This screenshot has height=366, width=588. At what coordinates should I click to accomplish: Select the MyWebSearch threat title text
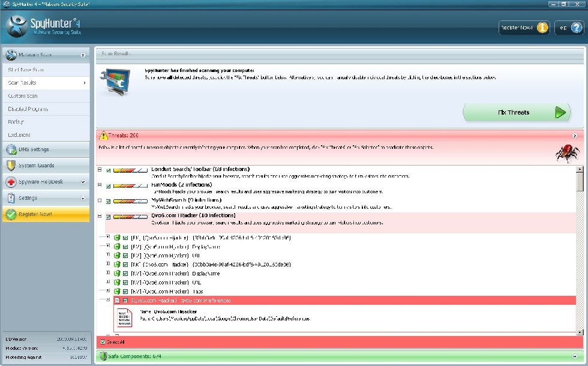pos(187,200)
